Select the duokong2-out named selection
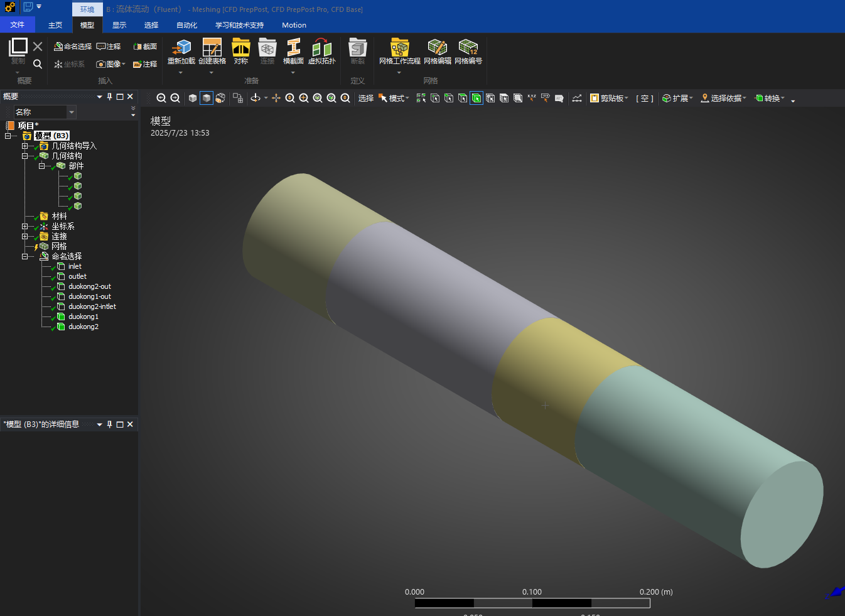845x616 pixels. click(89, 286)
